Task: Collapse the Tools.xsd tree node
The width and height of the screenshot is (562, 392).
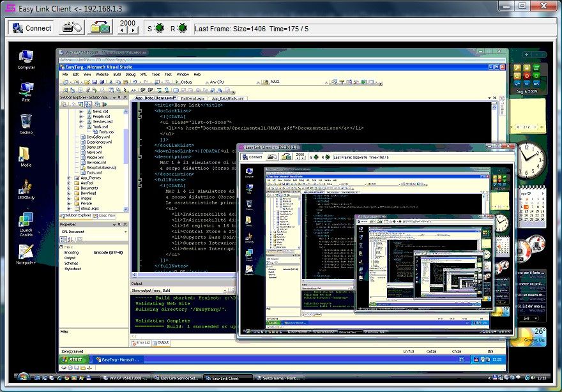Action: 81,126
